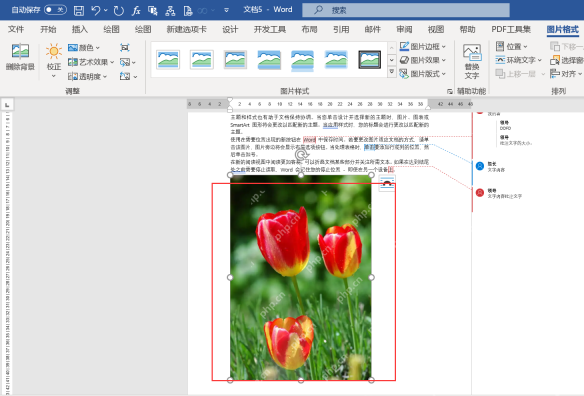Image resolution: width=584 pixels, height=396 pixels.
Task: Apply the first picture style thumbnail in gallery
Action: [168, 60]
